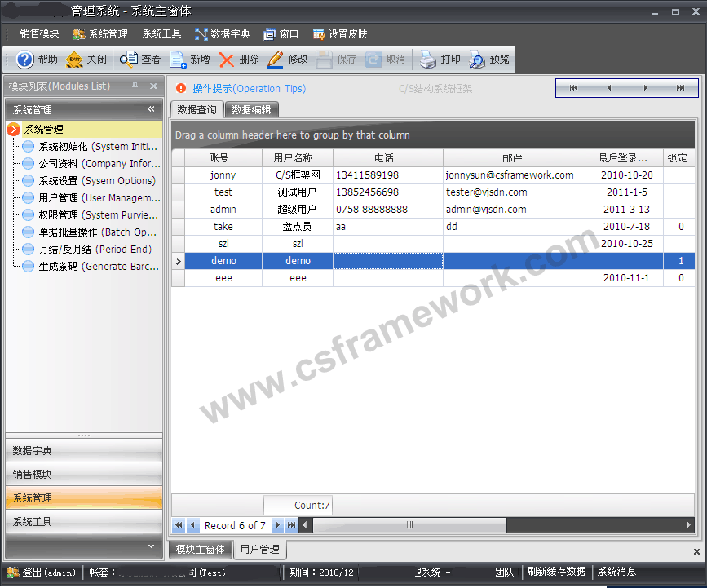Click the grid horizontal scrollbar thumb
Viewport: 707px width, 588px height.
point(409,525)
